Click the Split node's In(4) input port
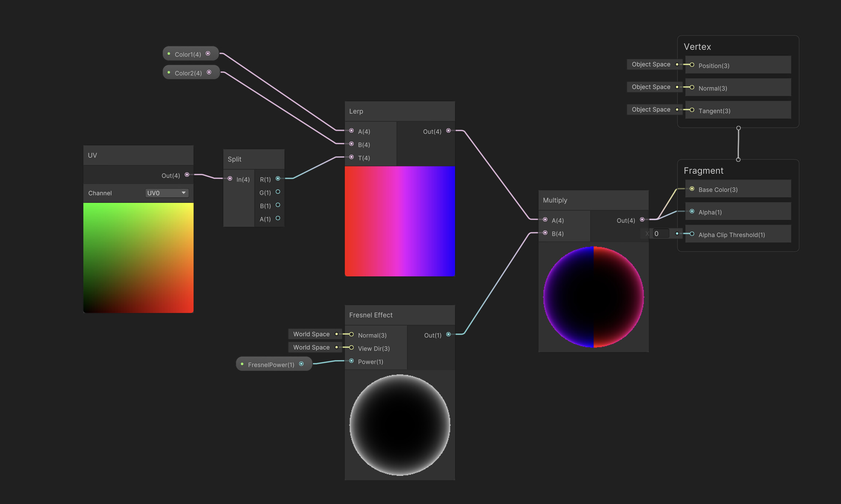Image resolution: width=841 pixels, height=504 pixels. click(230, 178)
